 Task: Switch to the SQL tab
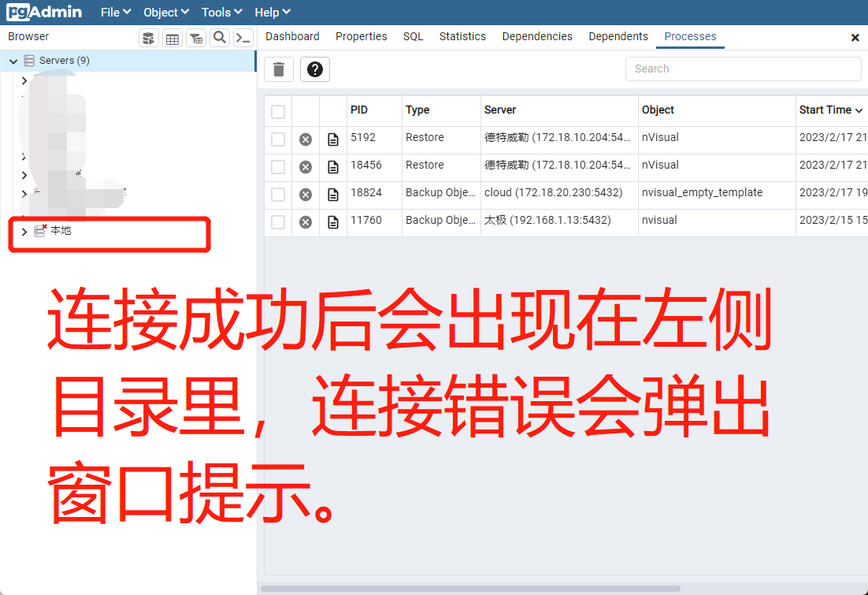tap(413, 36)
